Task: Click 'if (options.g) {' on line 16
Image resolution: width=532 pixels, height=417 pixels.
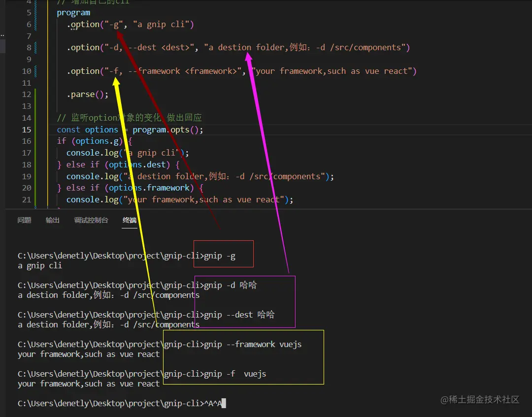Action: coord(95,141)
